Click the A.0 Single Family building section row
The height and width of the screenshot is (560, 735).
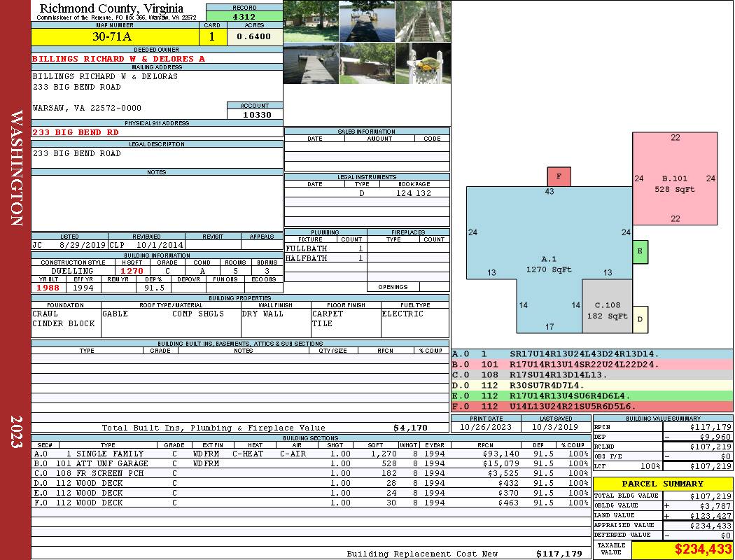(x=311, y=454)
